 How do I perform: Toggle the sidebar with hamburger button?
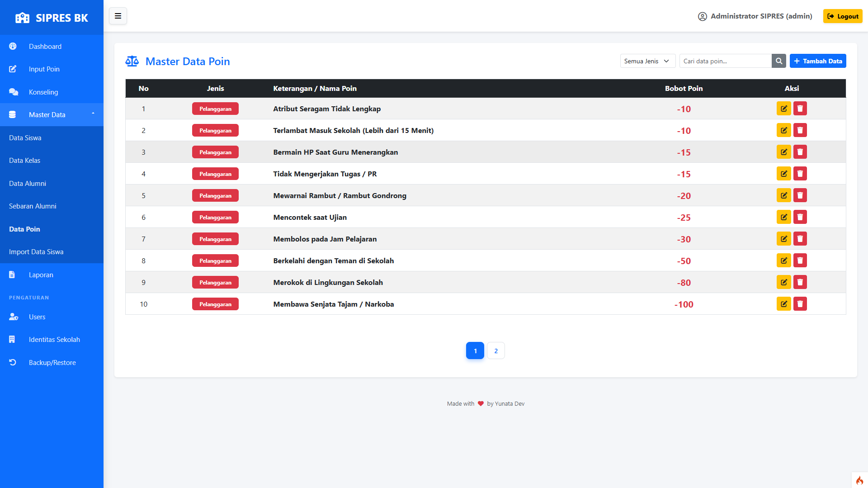118,16
